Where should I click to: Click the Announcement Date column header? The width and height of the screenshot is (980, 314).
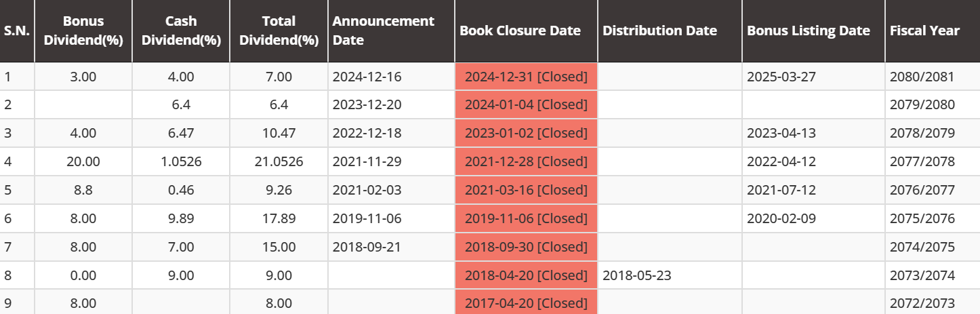coord(384,31)
